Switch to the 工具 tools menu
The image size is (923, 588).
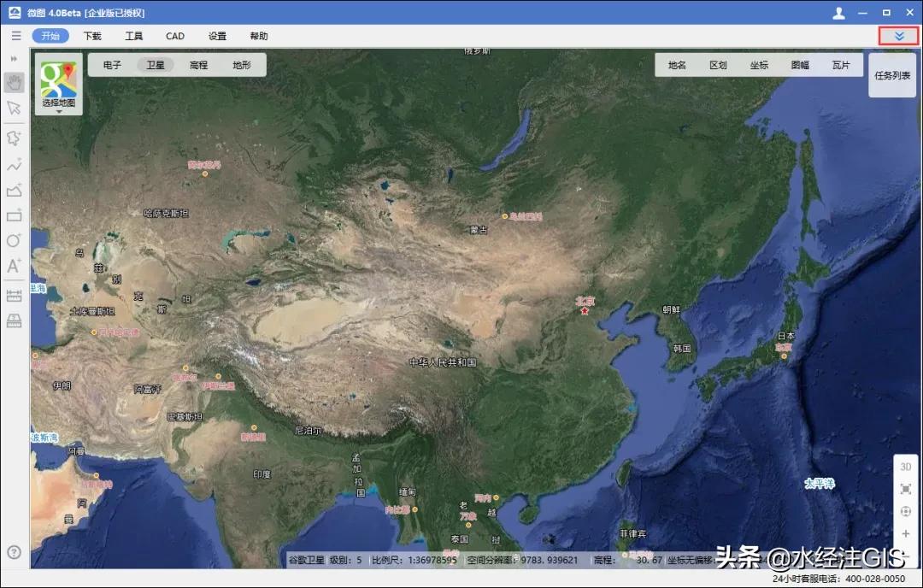pos(132,35)
